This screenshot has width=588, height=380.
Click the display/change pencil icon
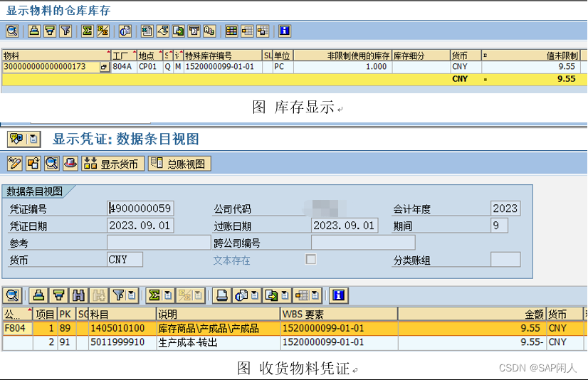point(15,164)
